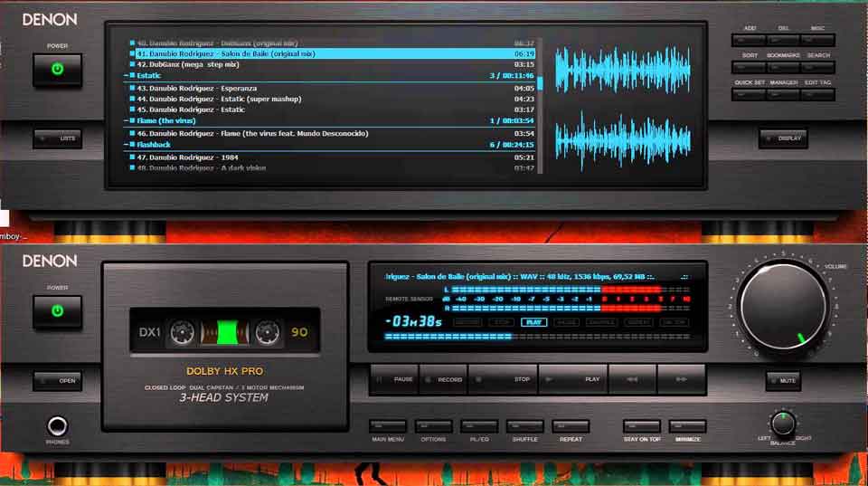Open the playlist MANAGER button
The height and width of the screenshot is (486, 868).
(x=783, y=95)
